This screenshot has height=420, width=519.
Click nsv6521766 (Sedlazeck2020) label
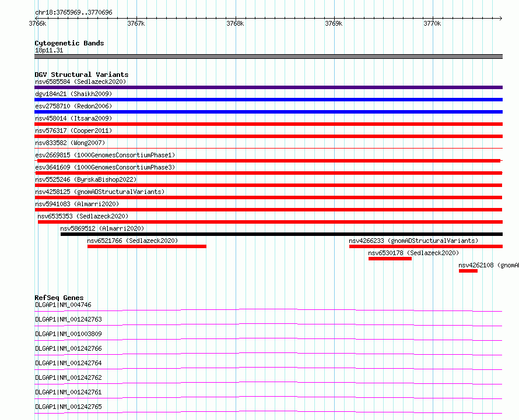click(x=132, y=241)
